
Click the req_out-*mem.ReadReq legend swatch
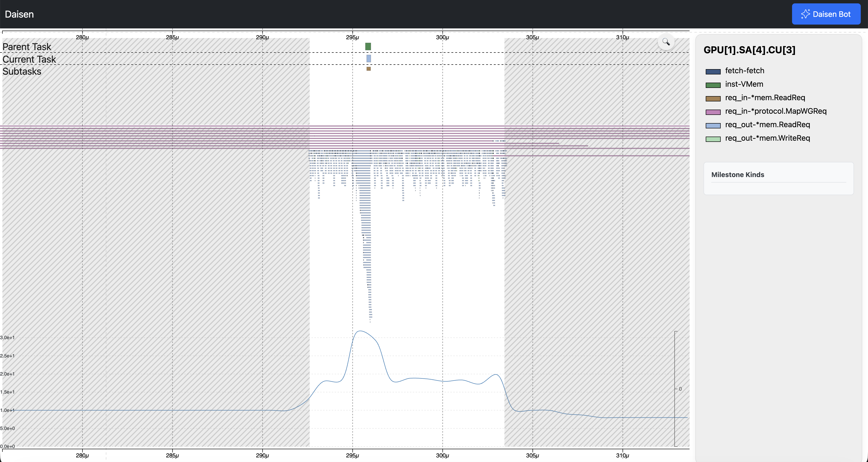click(713, 125)
